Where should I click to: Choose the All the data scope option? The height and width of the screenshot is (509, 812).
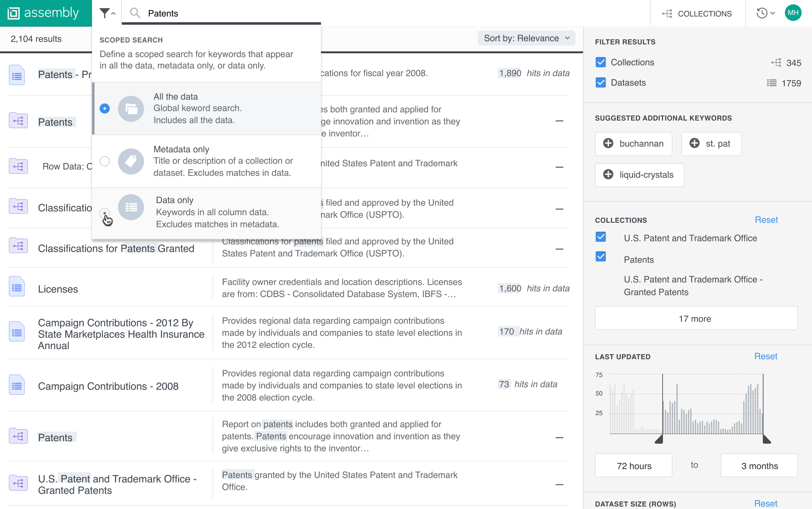207,109
